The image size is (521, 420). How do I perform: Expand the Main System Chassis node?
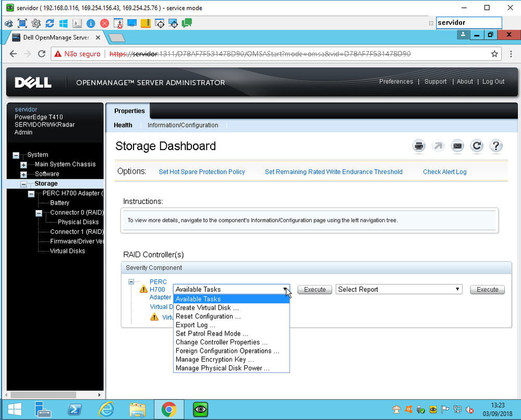(23, 165)
